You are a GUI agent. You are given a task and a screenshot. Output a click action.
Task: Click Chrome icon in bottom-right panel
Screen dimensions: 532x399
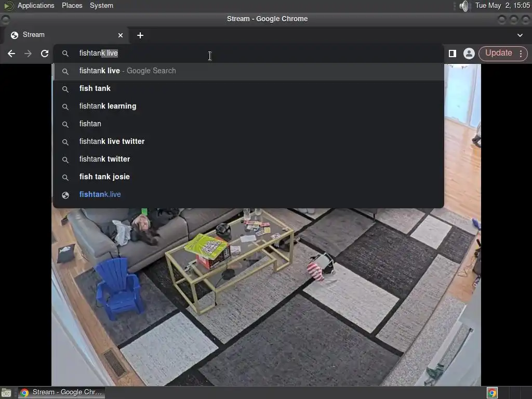click(x=492, y=393)
